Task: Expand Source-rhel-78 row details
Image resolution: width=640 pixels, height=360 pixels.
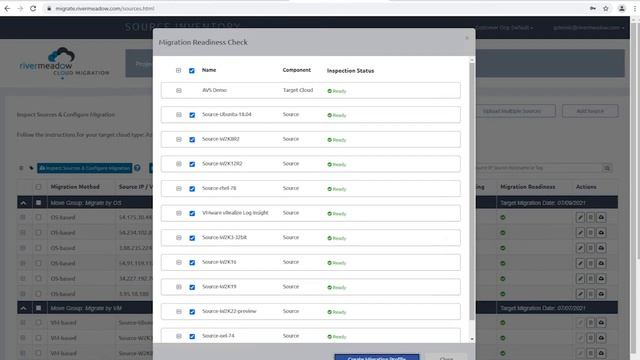Action: [x=179, y=189]
